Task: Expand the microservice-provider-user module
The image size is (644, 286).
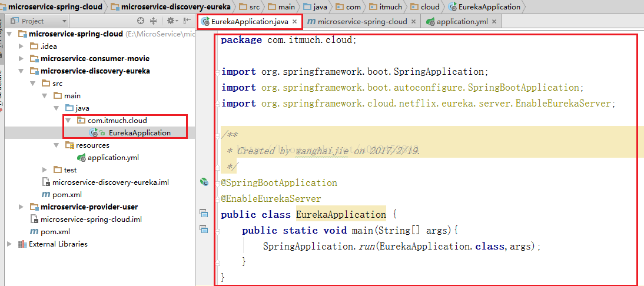Action: click(x=21, y=207)
